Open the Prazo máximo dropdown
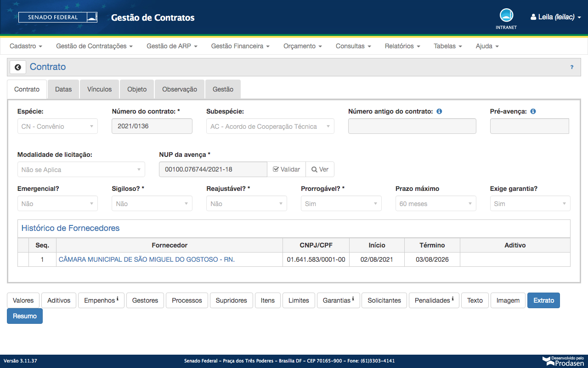Screen dimensions: 588x368 (435, 204)
